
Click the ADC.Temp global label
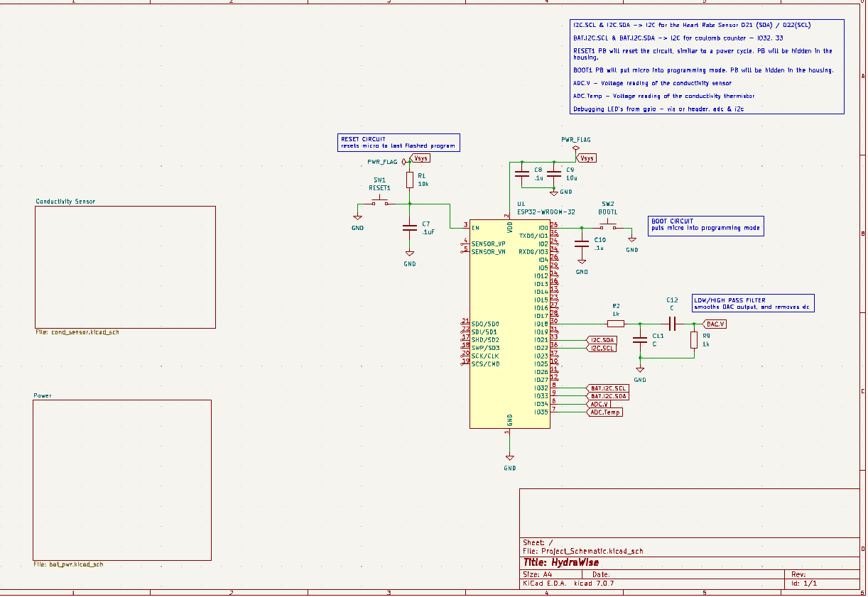pos(604,412)
